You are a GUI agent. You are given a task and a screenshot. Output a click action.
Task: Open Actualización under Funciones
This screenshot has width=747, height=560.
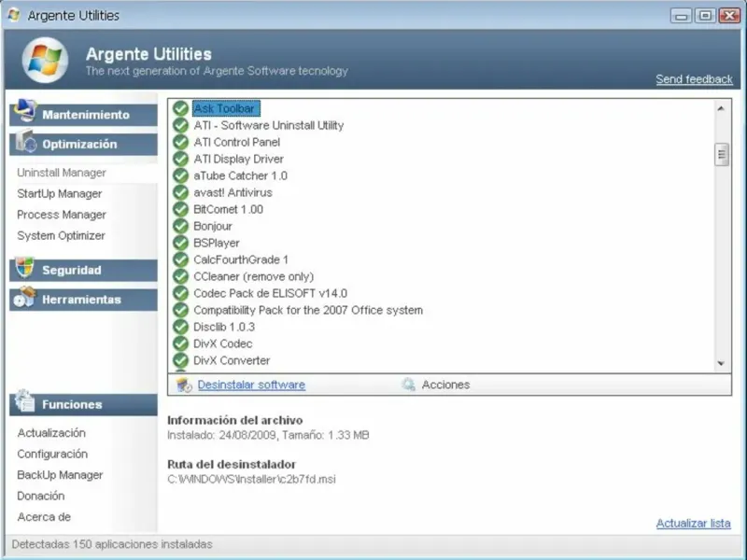click(51, 433)
